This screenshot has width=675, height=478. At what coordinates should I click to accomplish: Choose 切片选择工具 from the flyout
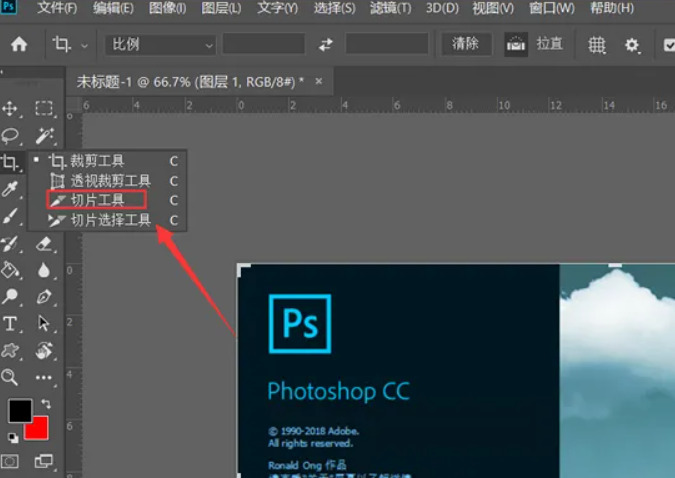108,220
